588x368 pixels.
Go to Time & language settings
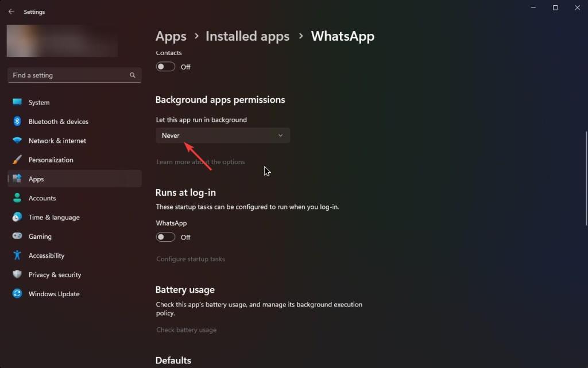pyautogui.click(x=54, y=217)
